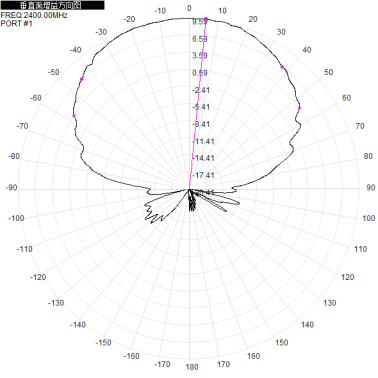Click the magenta marker near the 30 degree direction
378x378 pixels.
282,67
